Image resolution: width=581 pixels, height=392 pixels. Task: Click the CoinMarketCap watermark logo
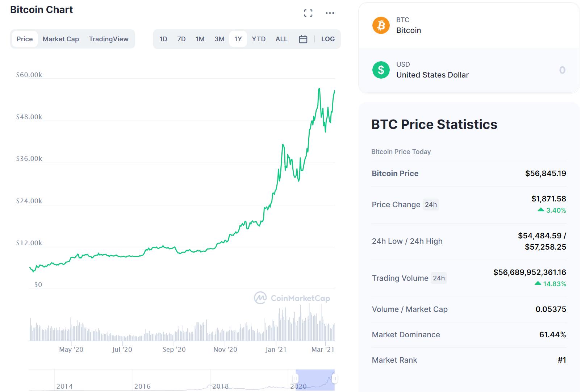point(260,299)
